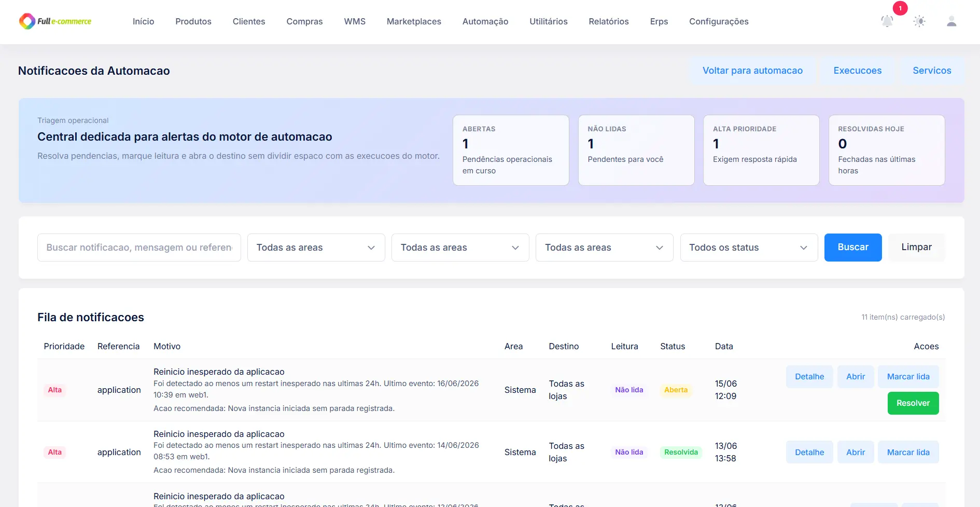Focus the Buscar notificacao search field

tap(139, 248)
